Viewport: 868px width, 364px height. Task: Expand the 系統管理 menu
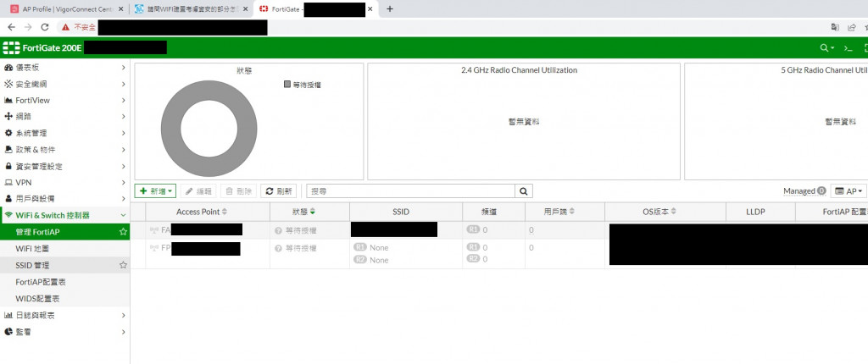coord(64,133)
